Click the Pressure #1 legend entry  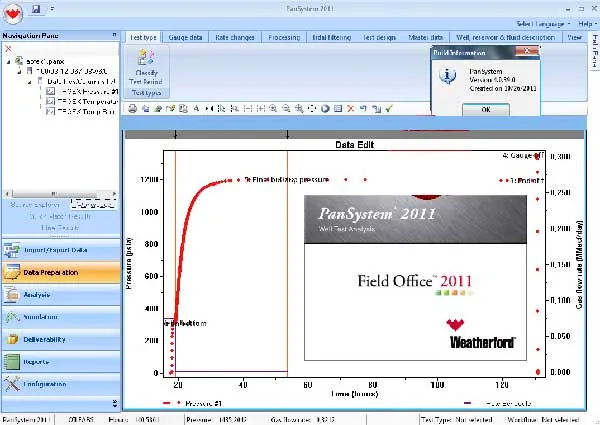[192, 403]
